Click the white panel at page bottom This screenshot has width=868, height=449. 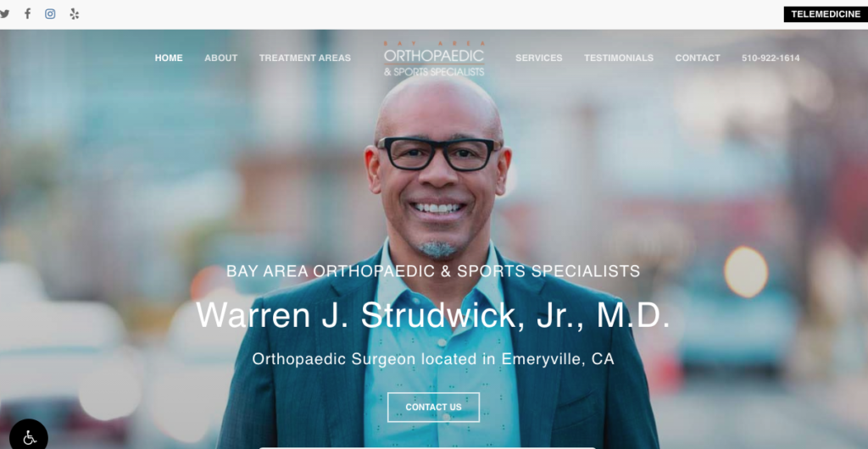coord(427,448)
